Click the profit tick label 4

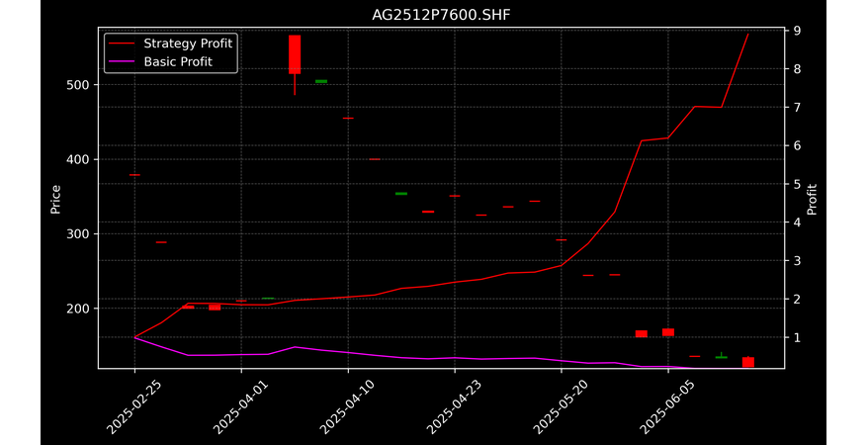click(x=797, y=222)
